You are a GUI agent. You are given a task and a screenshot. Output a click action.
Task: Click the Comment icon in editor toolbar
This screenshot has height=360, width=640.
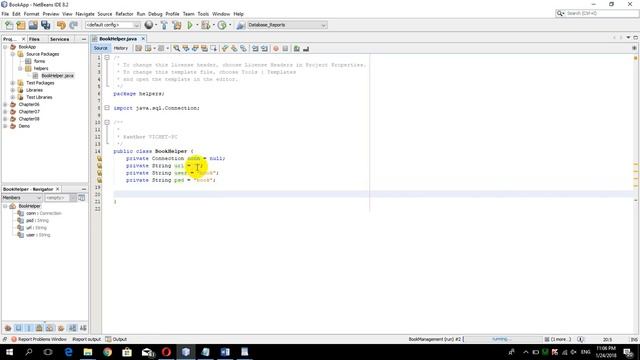coord(297,49)
